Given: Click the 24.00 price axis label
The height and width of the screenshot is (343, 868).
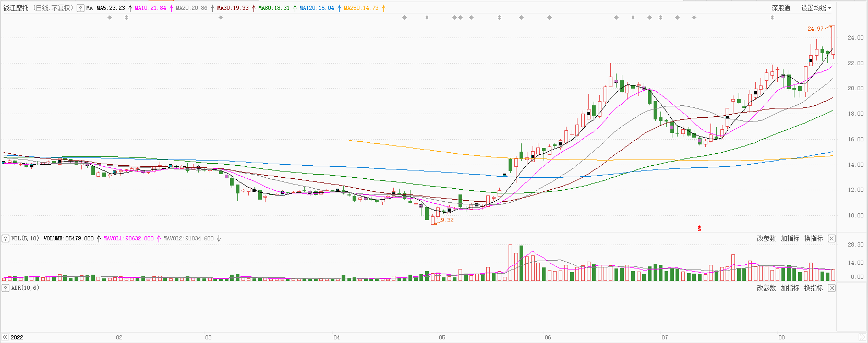Looking at the screenshot, I should [x=855, y=38].
